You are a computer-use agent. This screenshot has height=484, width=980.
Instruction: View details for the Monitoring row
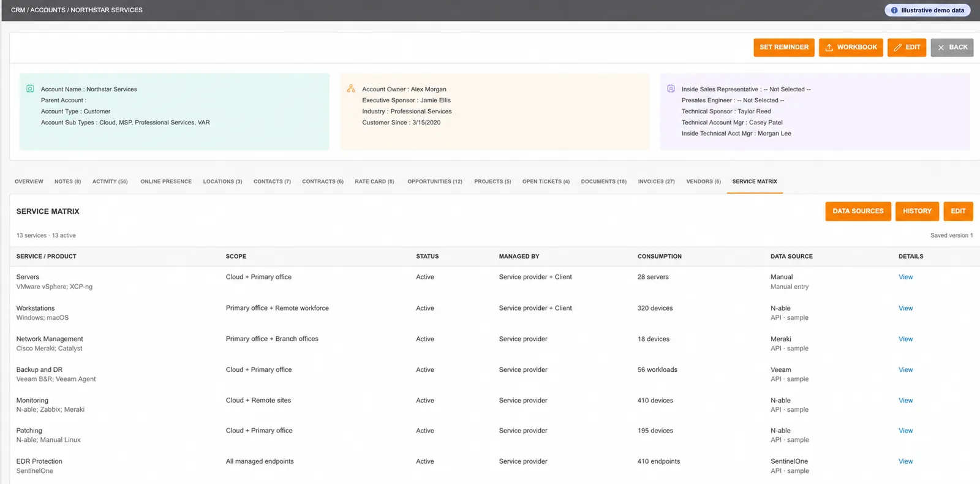pyautogui.click(x=905, y=400)
